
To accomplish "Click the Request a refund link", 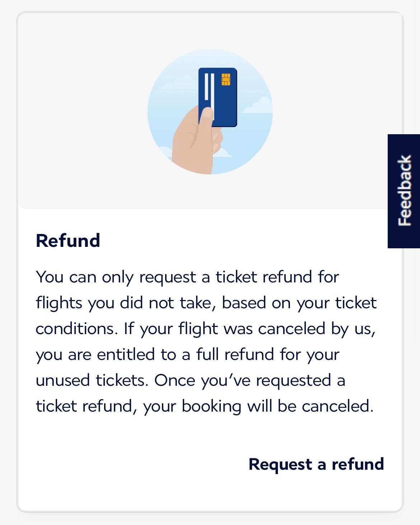I will coord(316,464).
